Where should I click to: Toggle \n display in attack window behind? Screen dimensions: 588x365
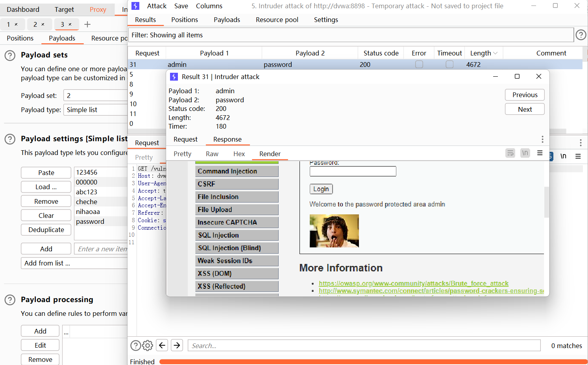coord(563,156)
